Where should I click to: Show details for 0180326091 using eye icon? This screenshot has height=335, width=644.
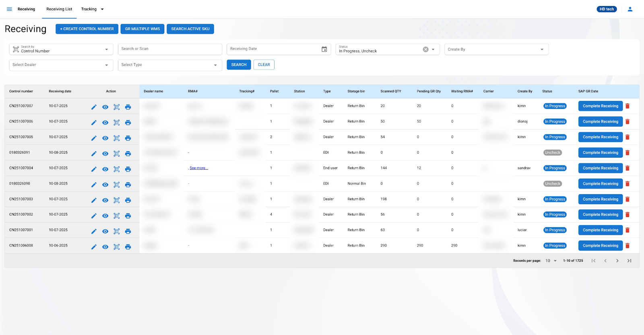click(105, 154)
